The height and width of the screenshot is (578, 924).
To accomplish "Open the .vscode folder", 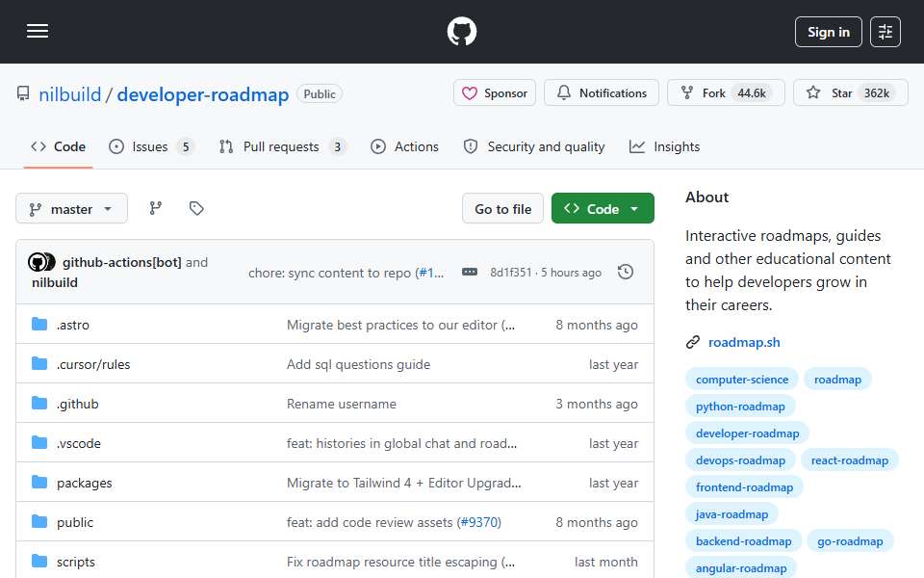I will tap(79, 443).
